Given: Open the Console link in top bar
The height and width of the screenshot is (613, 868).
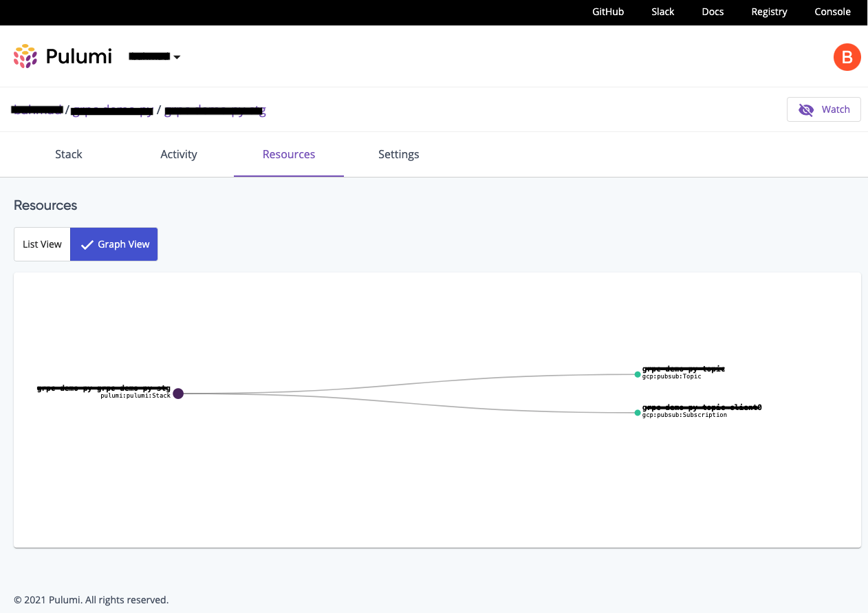Looking at the screenshot, I should click(832, 12).
